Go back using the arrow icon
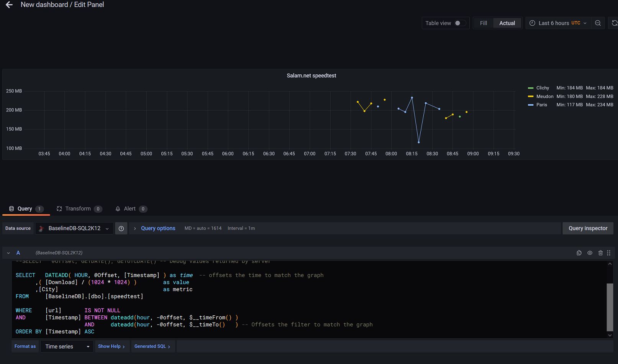618x364 pixels. pyautogui.click(x=9, y=5)
